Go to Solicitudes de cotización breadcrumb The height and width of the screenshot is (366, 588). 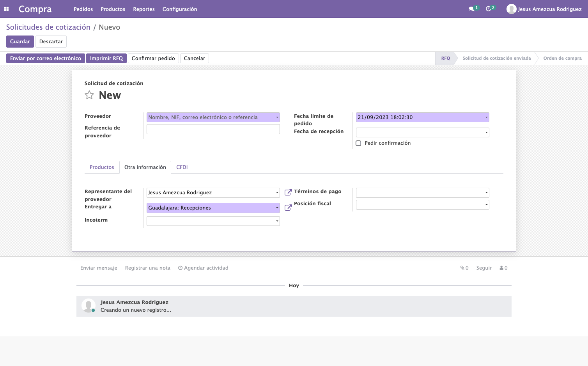point(48,27)
